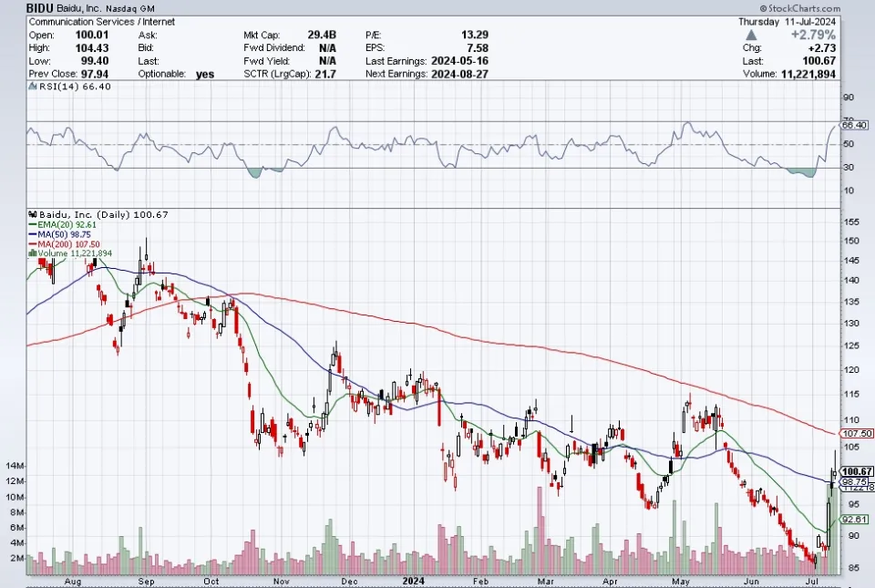
Task: Click the May label on the time axis
Action: coord(681,580)
